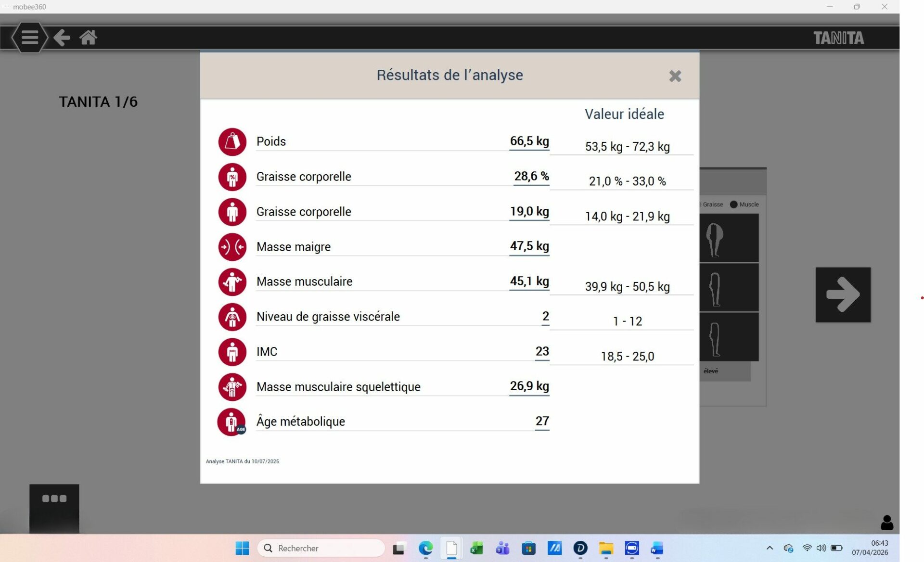Select the Muscle legend marker
The height and width of the screenshot is (562, 924).
click(x=734, y=204)
